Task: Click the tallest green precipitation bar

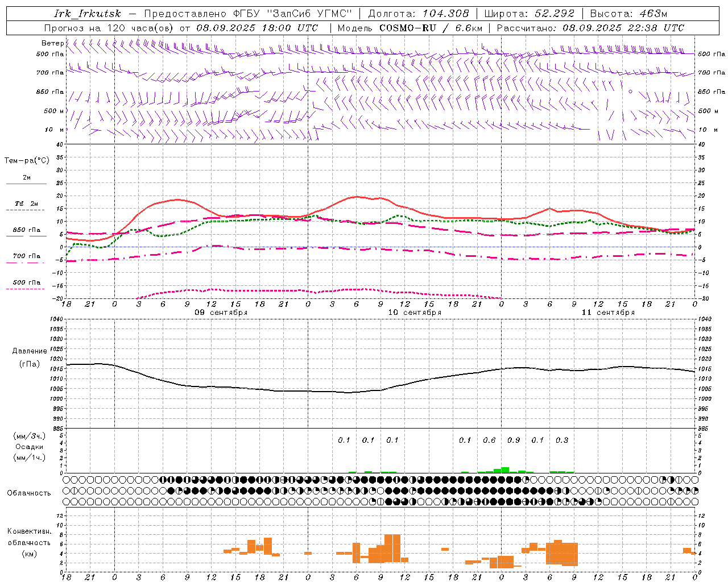Action: 505,470
